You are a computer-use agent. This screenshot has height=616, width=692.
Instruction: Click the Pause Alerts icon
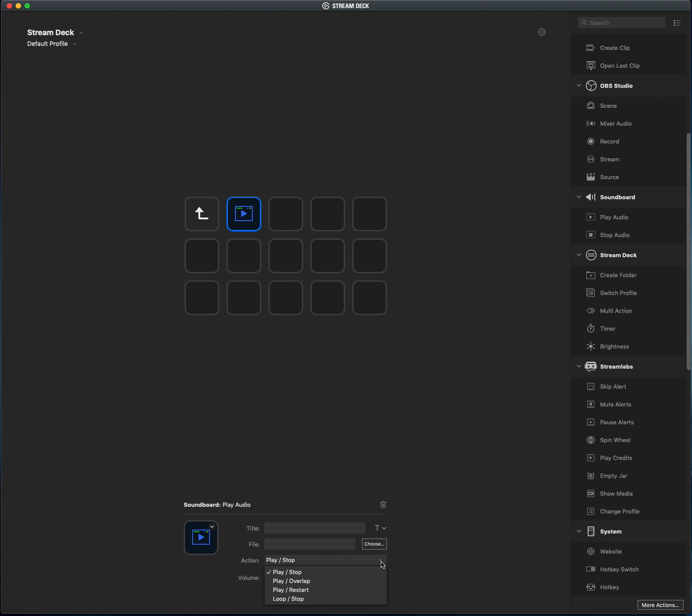pos(591,422)
